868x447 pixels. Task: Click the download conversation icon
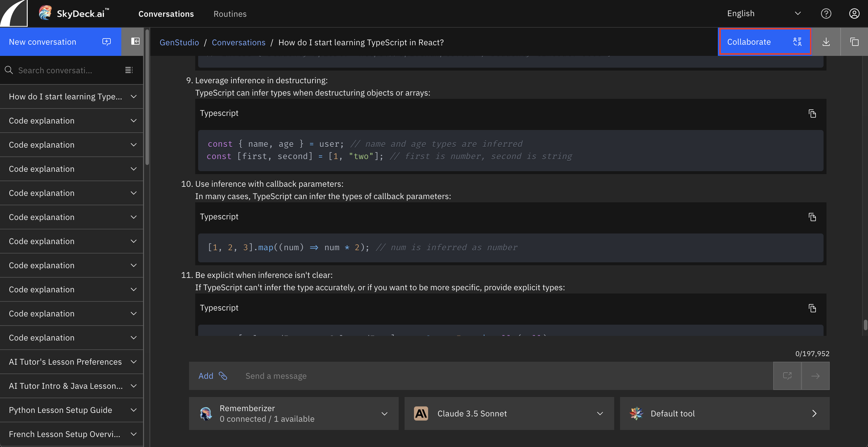826,42
